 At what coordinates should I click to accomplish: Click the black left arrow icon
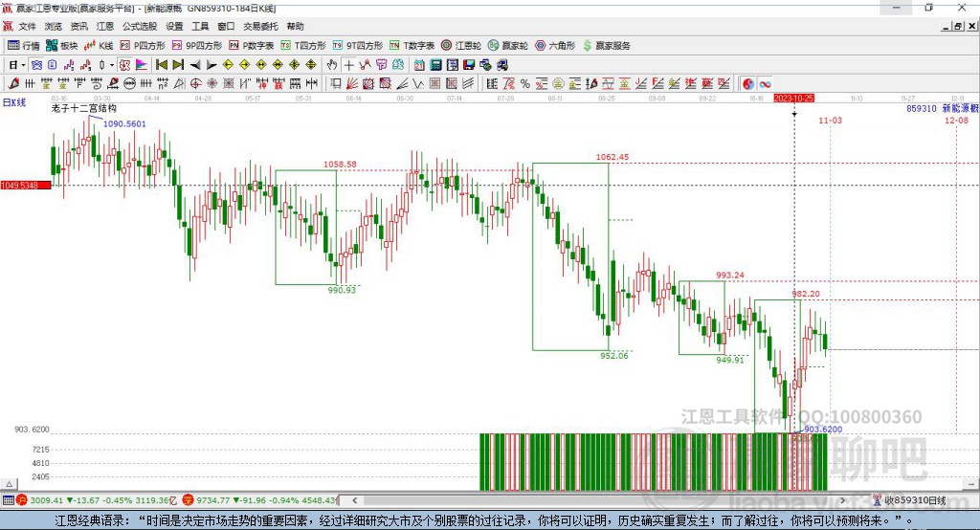[195, 65]
